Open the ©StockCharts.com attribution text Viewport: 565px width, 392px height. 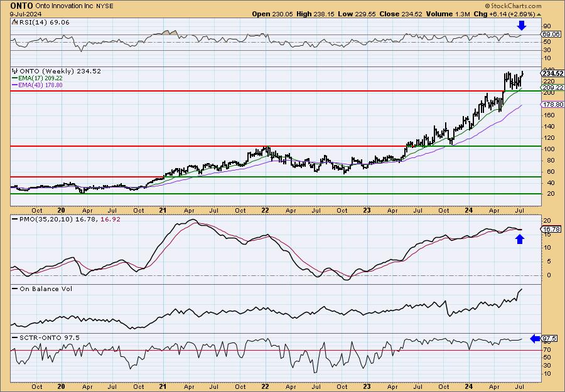point(513,6)
